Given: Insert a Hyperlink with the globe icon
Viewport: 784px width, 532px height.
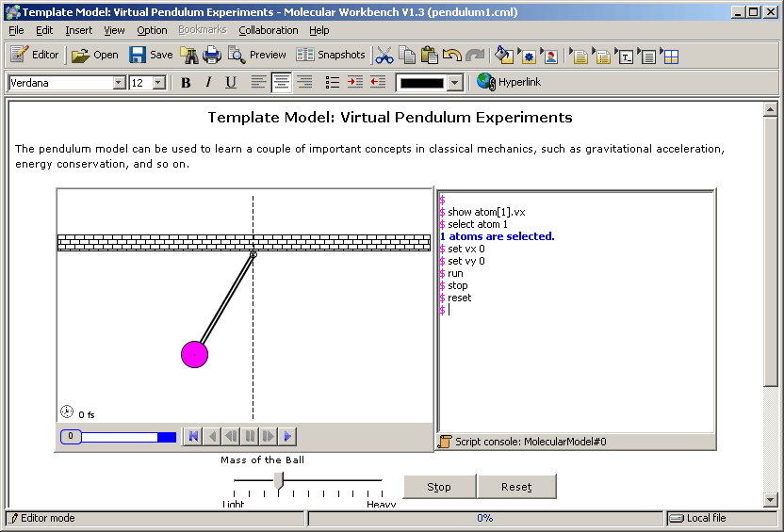Looking at the screenshot, I should (x=509, y=82).
